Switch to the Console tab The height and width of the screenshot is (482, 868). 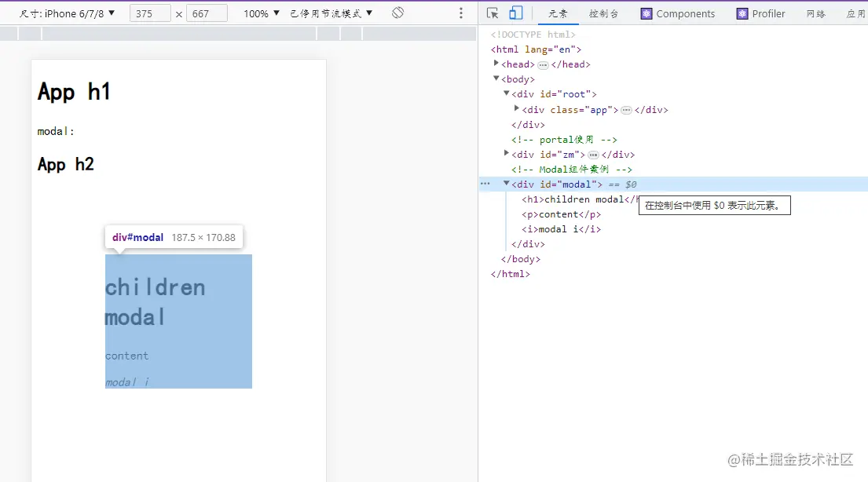pos(603,14)
